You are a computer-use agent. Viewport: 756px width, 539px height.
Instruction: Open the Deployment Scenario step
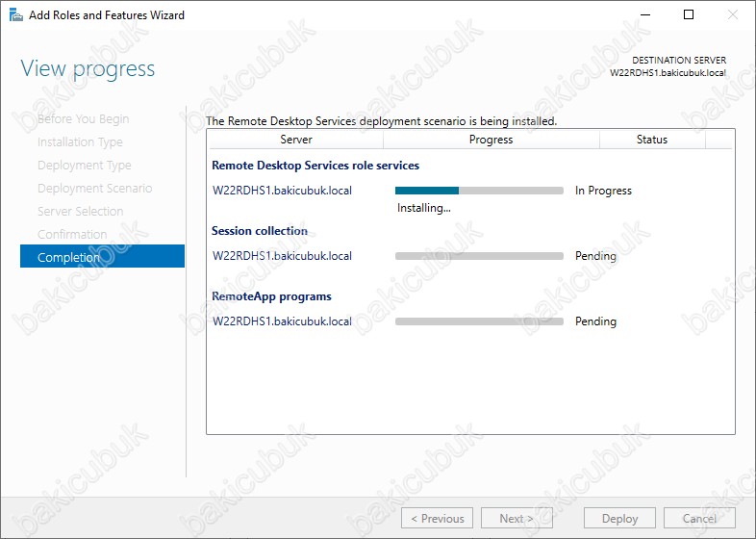95,189
